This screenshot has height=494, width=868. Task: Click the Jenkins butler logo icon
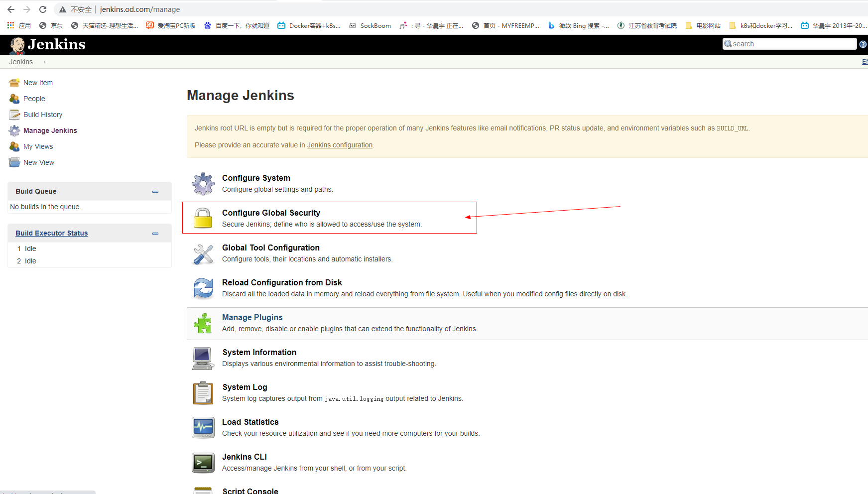point(17,45)
